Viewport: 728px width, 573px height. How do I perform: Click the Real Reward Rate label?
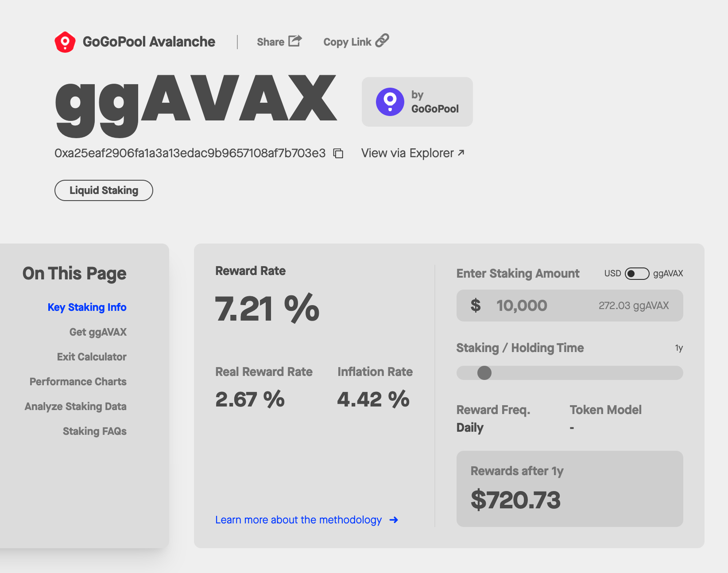point(264,372)
